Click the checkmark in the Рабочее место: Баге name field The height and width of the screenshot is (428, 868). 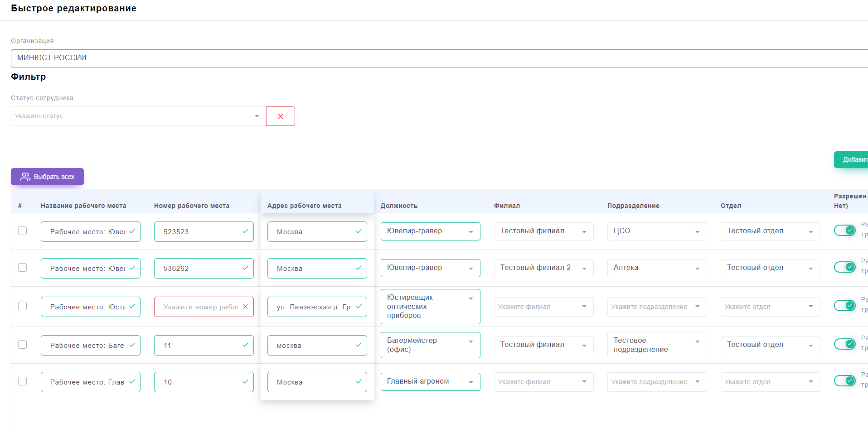(132, 345)
